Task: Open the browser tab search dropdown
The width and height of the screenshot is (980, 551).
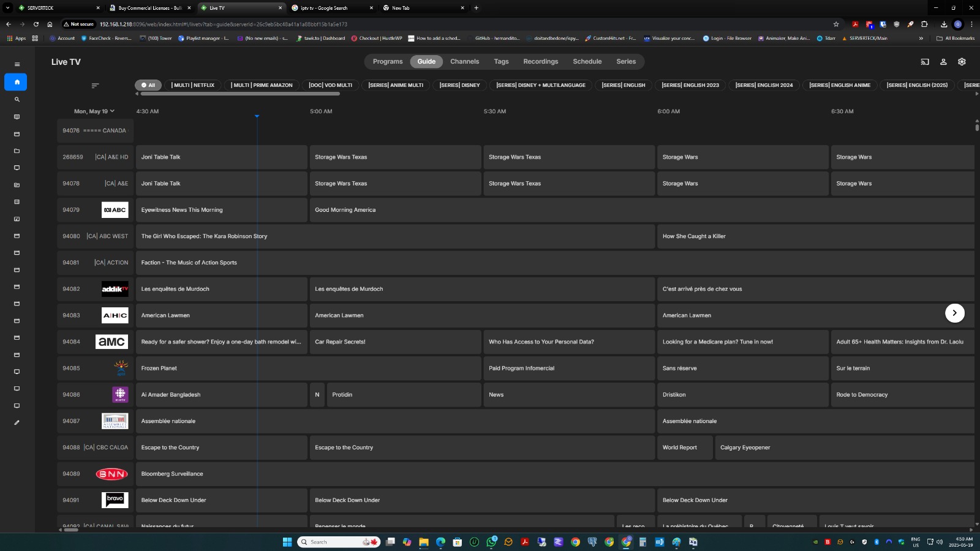Action: click(7, 8)
